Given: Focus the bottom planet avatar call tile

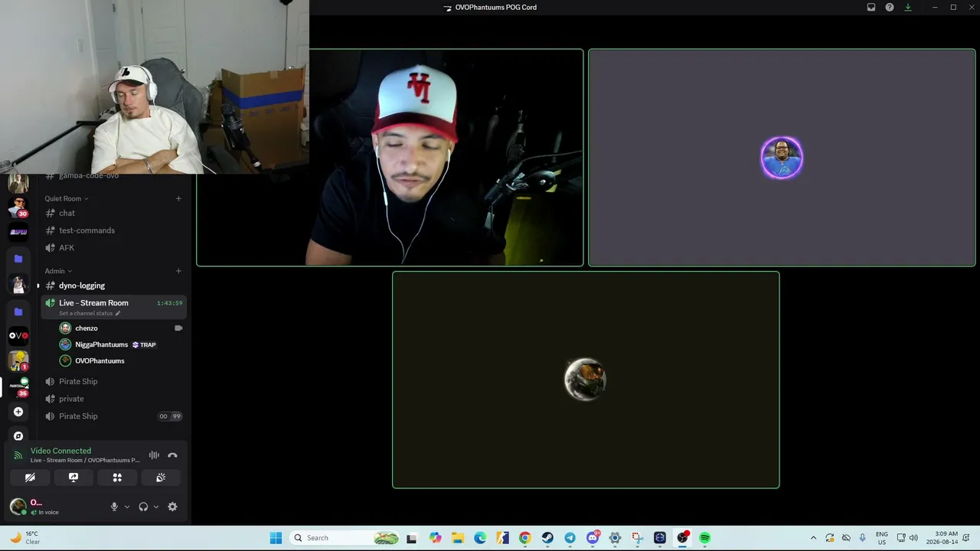Looking at the screenshot, I should (x=586, y=380).
